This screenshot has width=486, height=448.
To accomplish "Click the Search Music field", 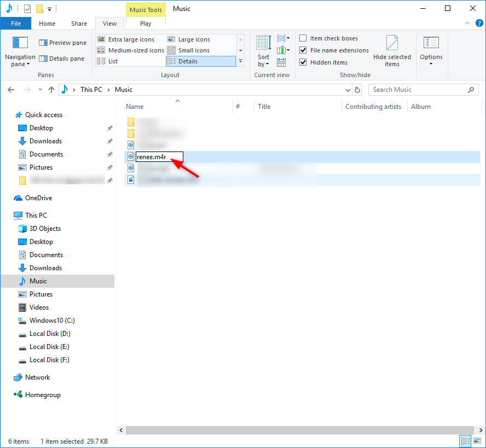I will point(424,90).
